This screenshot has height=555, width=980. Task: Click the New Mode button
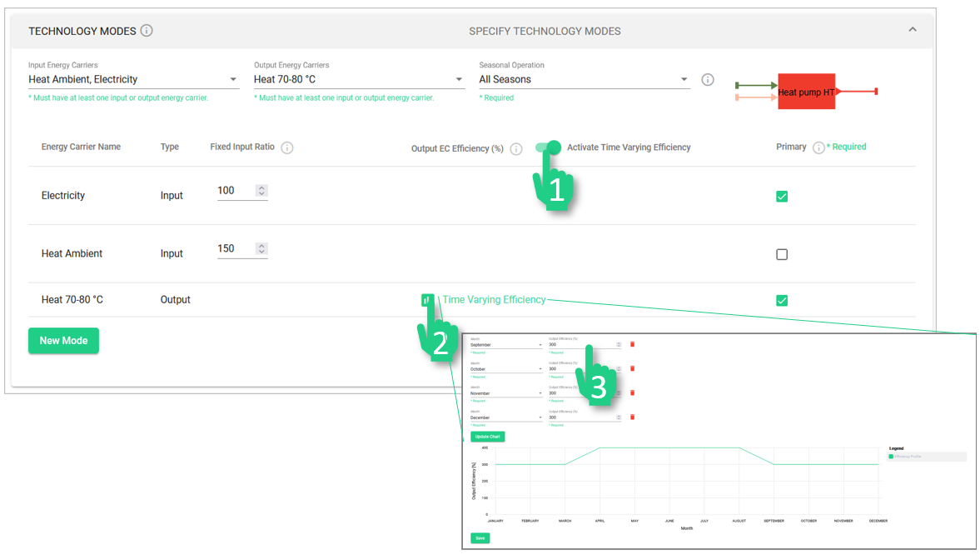click(x=63, y=341)
